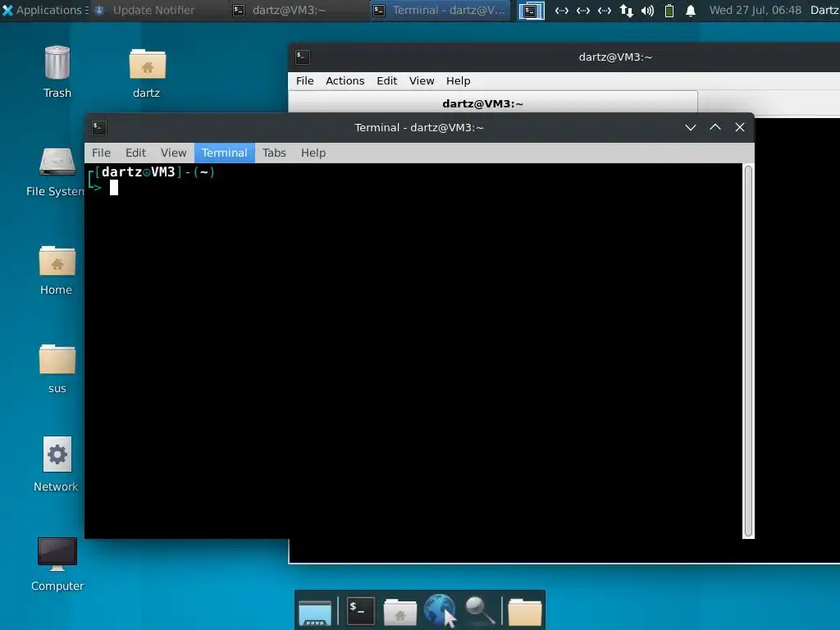Open the Network desktop icon
Viewport: 840px width, 630px height.
click(57, 464)
